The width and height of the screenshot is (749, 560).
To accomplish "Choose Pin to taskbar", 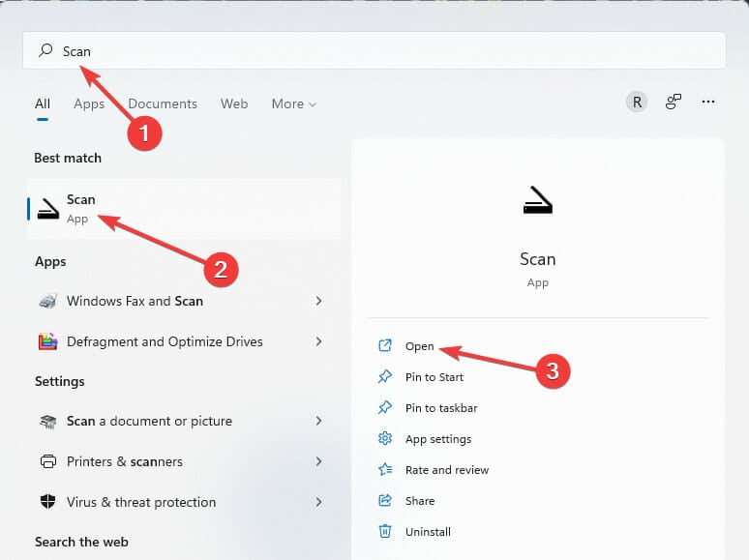I will tap(441, 408).
